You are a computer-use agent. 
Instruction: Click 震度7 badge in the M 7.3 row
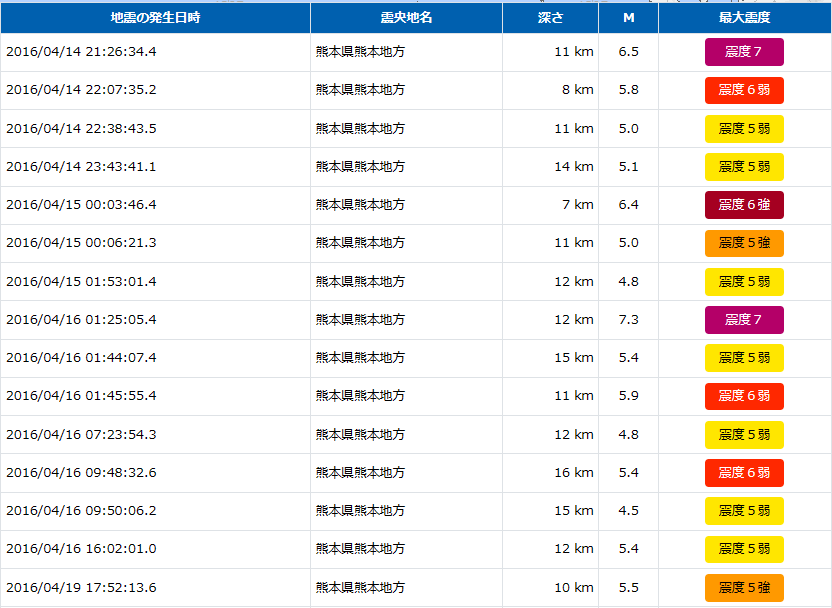tap(744, 320)
